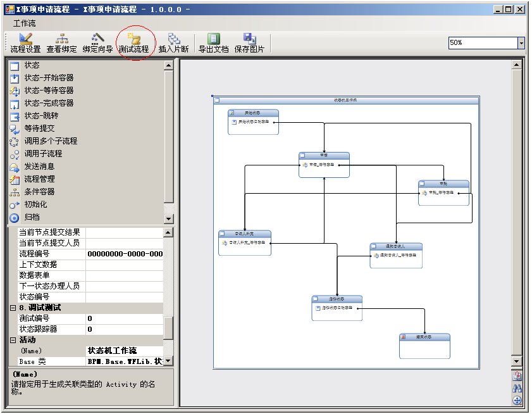Run 测试流程 from the toolbar
Viewport: 532px width, 414px height.
point(133,43)
